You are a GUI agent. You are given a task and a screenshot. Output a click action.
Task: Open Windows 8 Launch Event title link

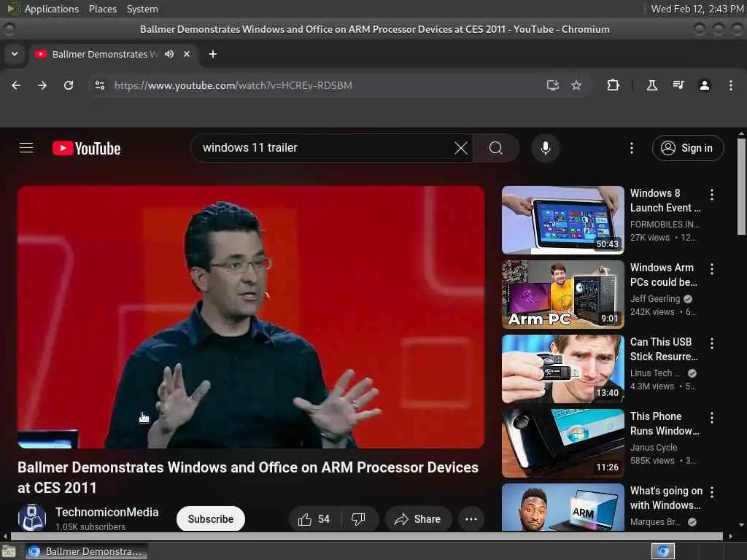click(665, 201)
